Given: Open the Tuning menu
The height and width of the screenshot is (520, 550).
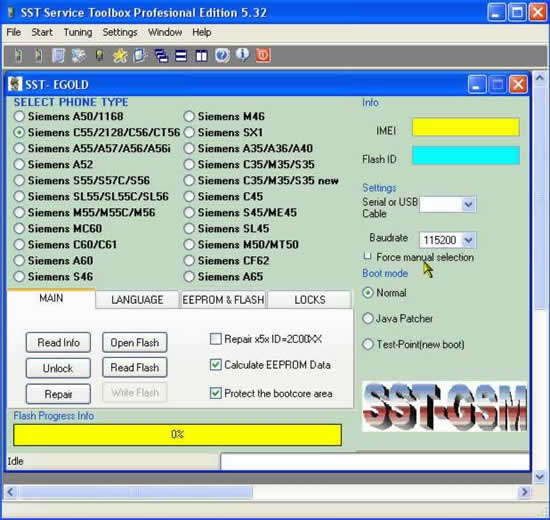Looking at the screenshot, I should pos(78,32).
